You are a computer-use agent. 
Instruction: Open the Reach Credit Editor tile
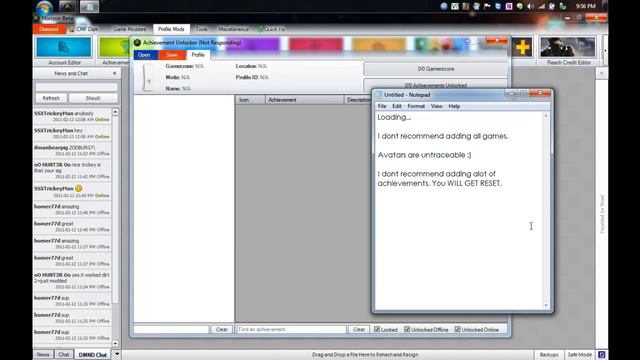(568, 51)
